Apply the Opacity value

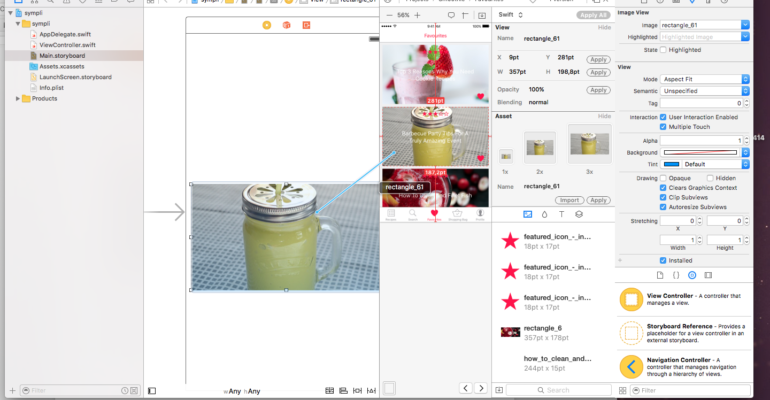point(598,90)
